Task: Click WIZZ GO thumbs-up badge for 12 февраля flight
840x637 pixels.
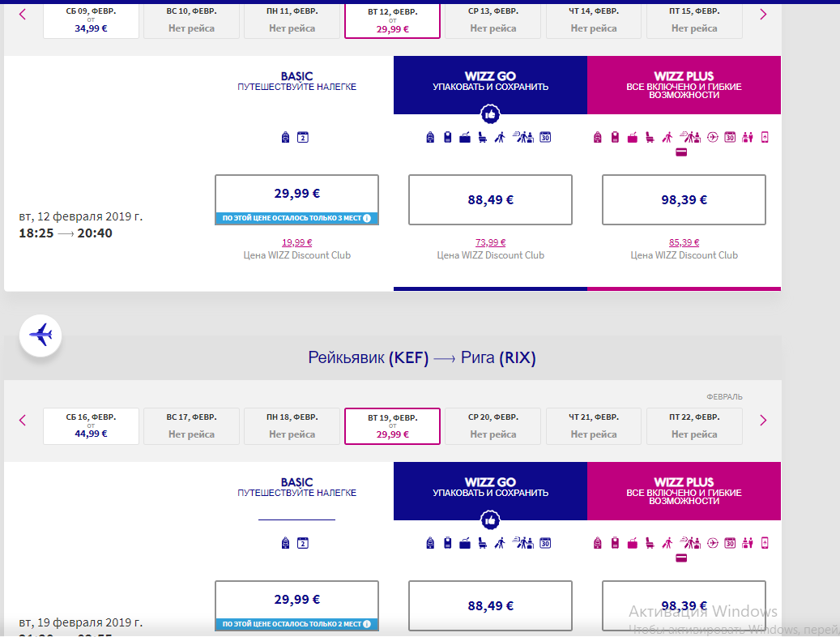Action: point(490,114)
